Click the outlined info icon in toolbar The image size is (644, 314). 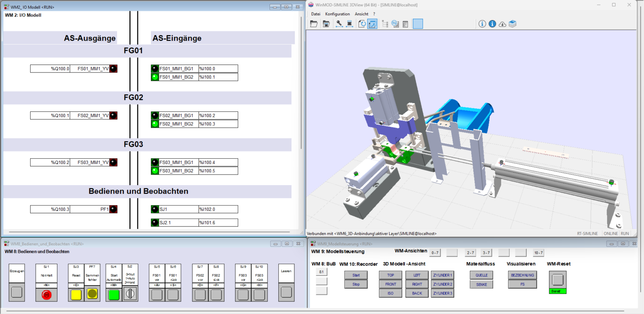click(x=482, y=24)
